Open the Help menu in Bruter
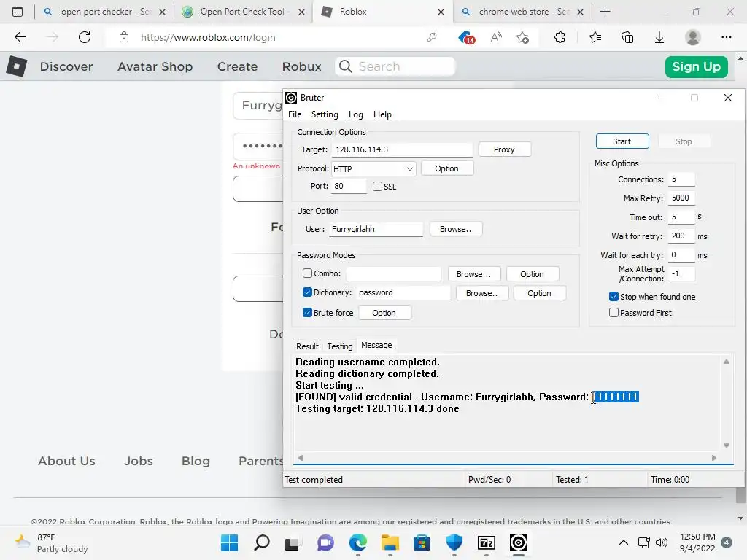Image resolution: width=747 pixels, height=560 pixels. 382,114
